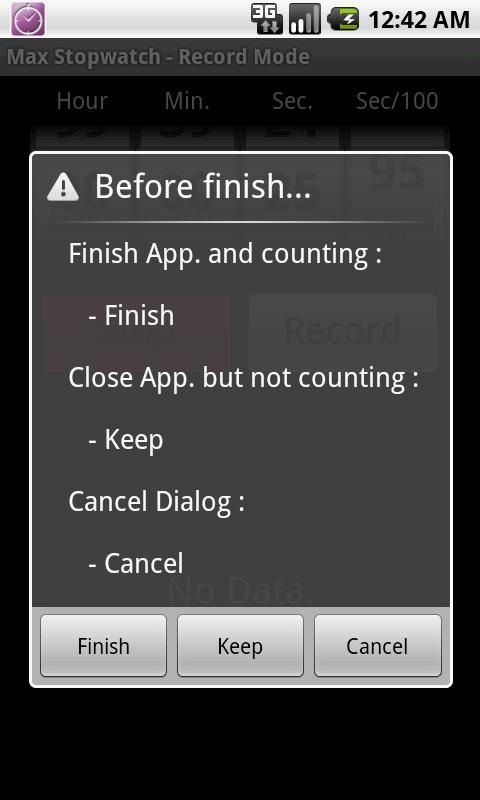
Task: Click the 'Cancel Dialog :' text line
Action: [x=157, y=502]
